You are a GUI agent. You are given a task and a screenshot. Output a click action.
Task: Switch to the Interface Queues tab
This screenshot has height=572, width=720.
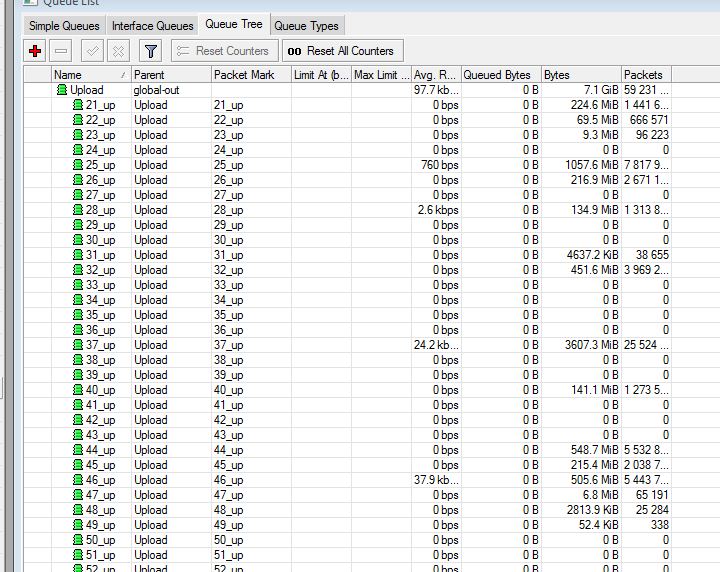pyautogui.click(x=152, y=26)
